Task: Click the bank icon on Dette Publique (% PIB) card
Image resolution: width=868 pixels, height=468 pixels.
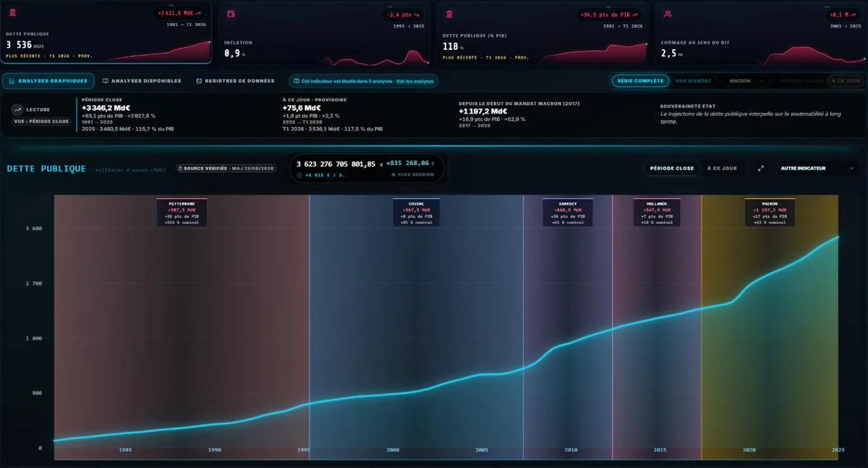Action: [450, 14]
